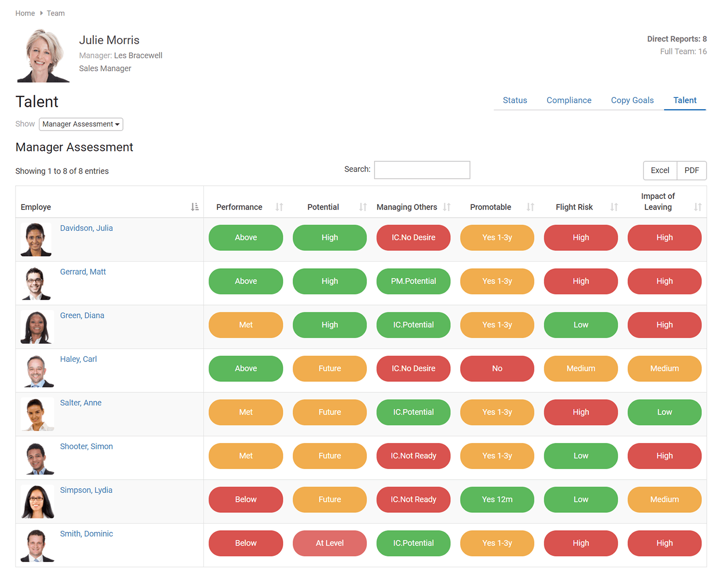Image resolution: width=728 pixels, height=587 pixels.
Task: Open Dominic Smith's profile link
Action: pos(86,534)
